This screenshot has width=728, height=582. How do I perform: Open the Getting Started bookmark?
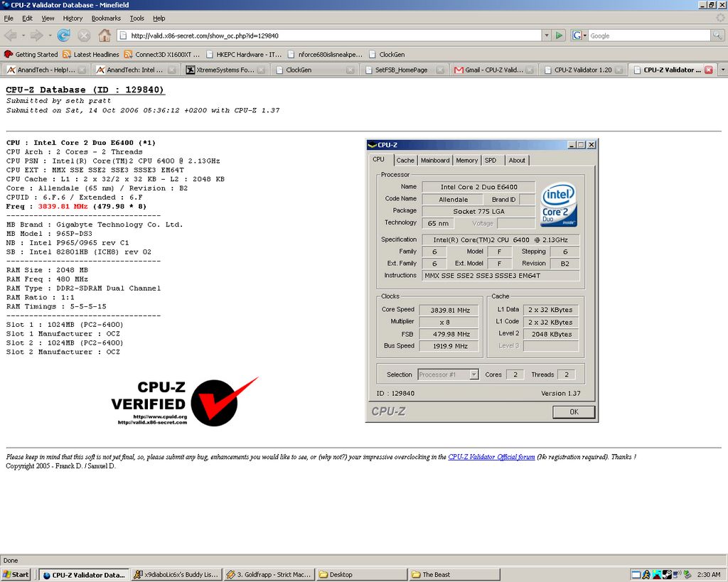(31, 54)
